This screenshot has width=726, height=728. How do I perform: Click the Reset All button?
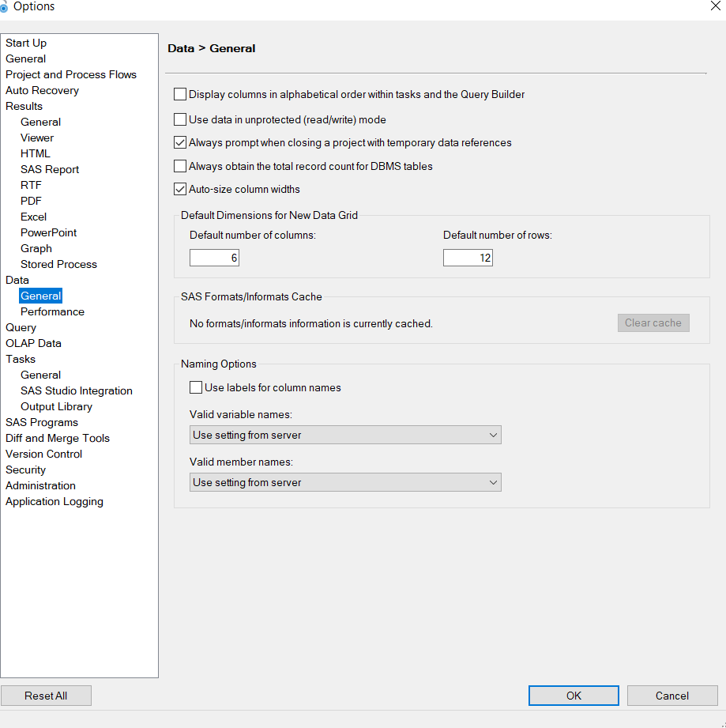pos(46,696)
